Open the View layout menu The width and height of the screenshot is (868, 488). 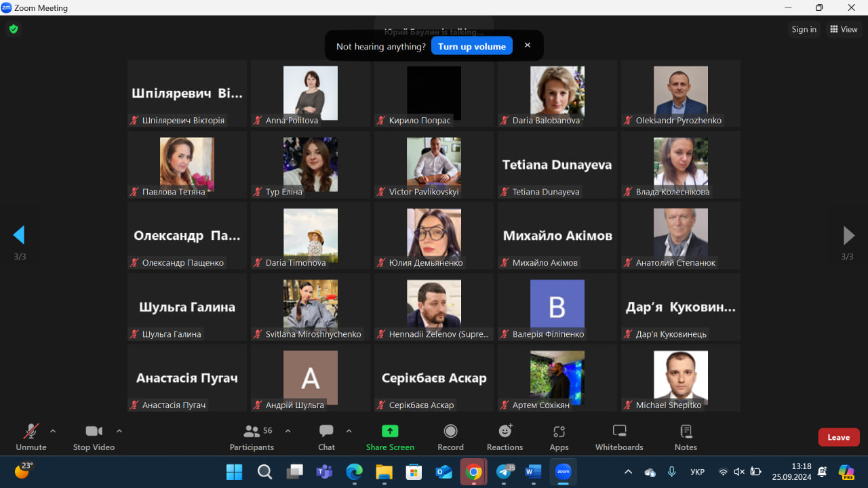844,29
